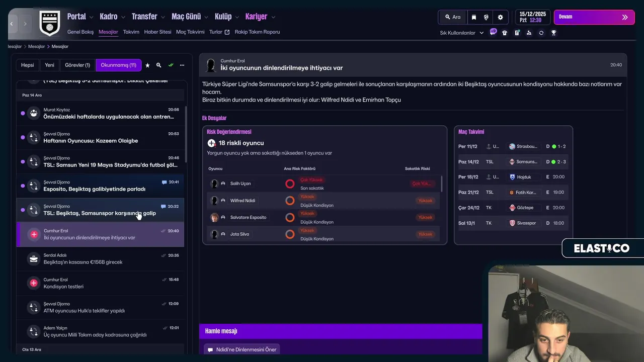
Task: Open the world globe icon
Action: coord(486,17)
